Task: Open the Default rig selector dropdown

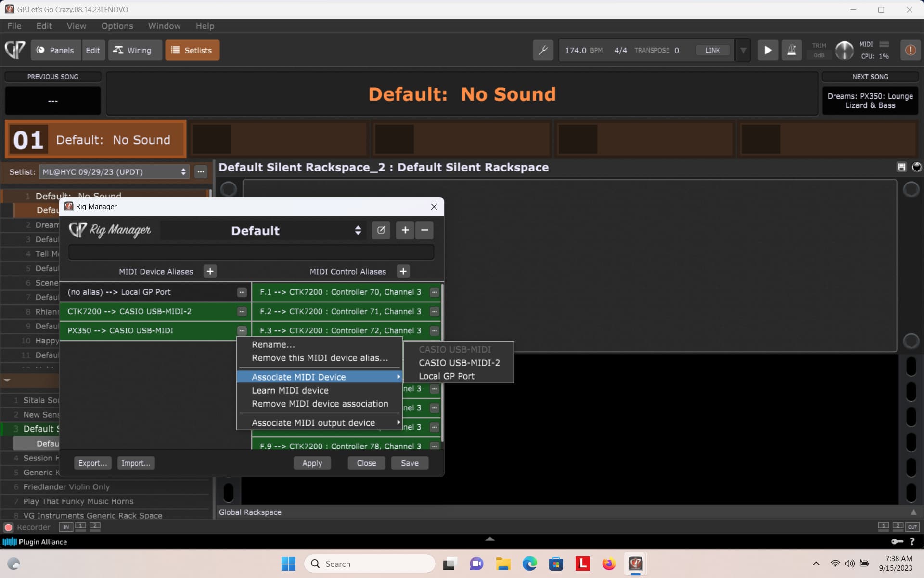Action: pyautogui.click(x=263, y=230)
